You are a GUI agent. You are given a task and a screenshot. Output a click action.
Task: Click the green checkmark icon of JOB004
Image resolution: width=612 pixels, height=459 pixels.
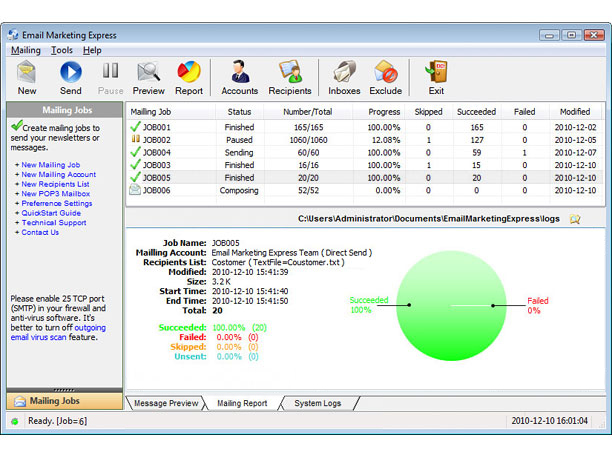pyautogui.click(x=135, y=151)
